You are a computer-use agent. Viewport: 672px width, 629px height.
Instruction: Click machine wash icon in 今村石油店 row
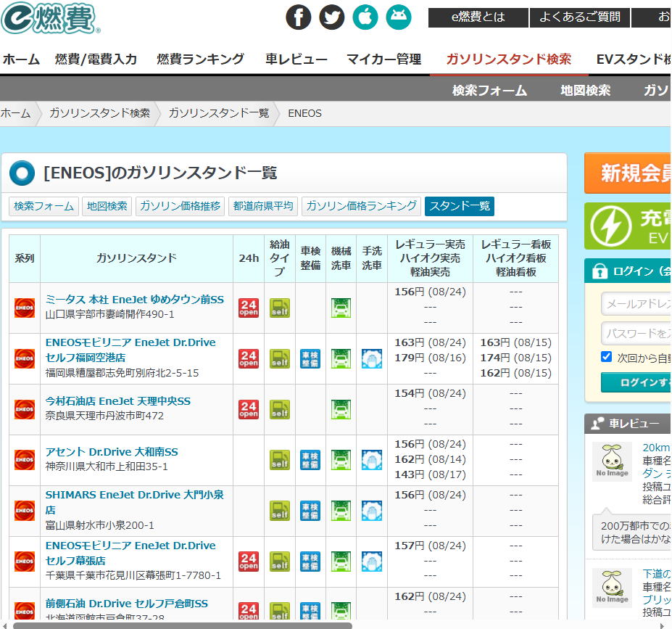pyautogui.click(x=341, y=409)
